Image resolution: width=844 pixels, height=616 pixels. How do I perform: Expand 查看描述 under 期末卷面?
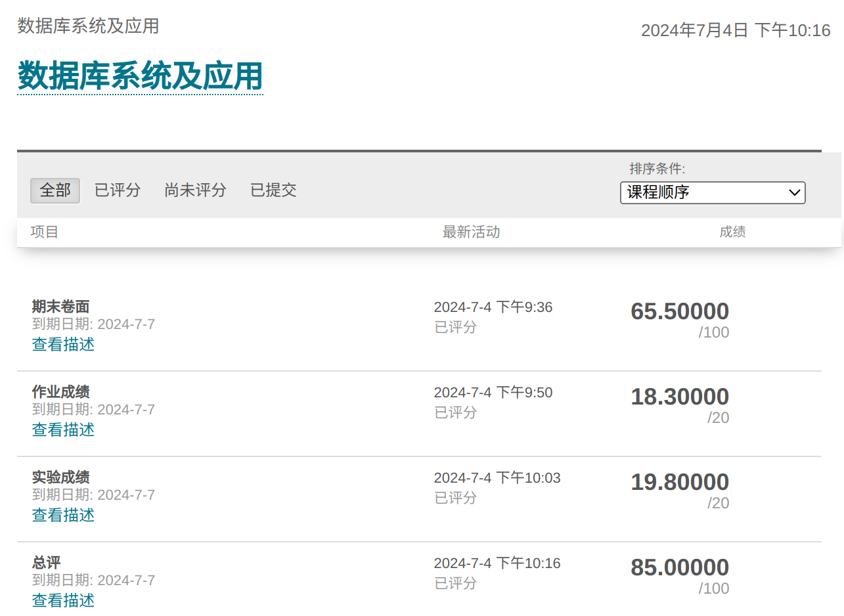click(63, 344)
